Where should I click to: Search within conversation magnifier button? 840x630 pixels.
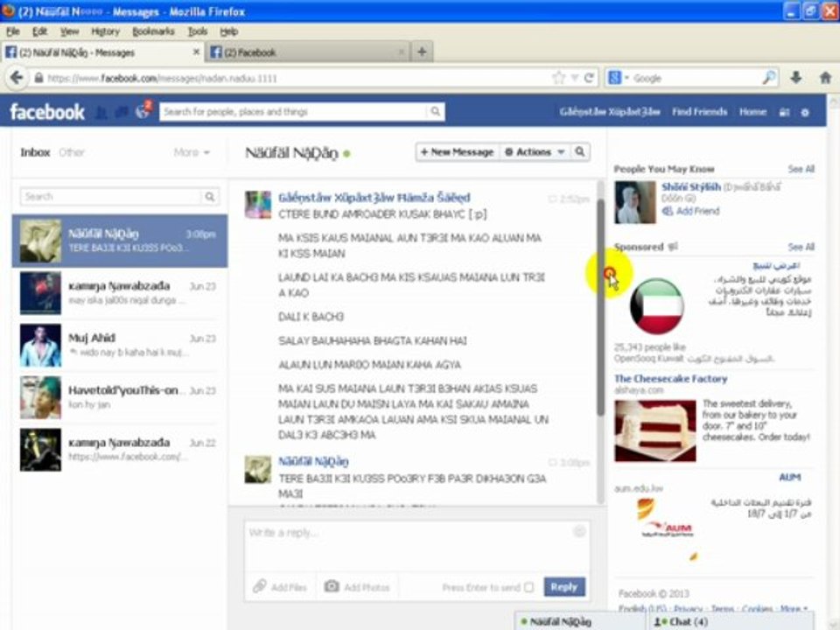tap(579, 152)
